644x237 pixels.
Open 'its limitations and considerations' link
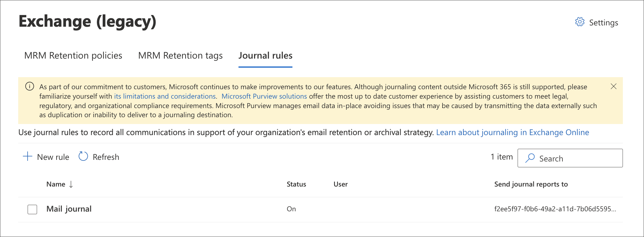coord(165,96)
